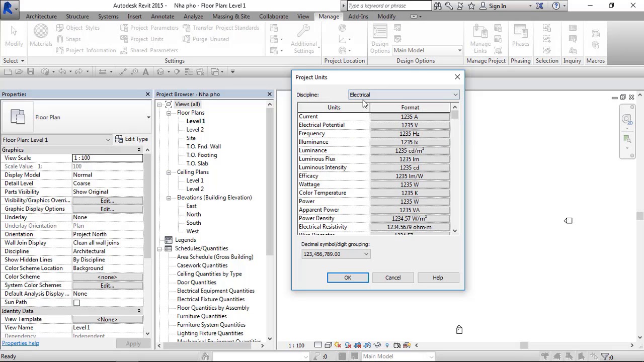This screenshot has width=644, height=362.
Task: Click the Detail Level icon in view control bar
Action: point(318,345)
